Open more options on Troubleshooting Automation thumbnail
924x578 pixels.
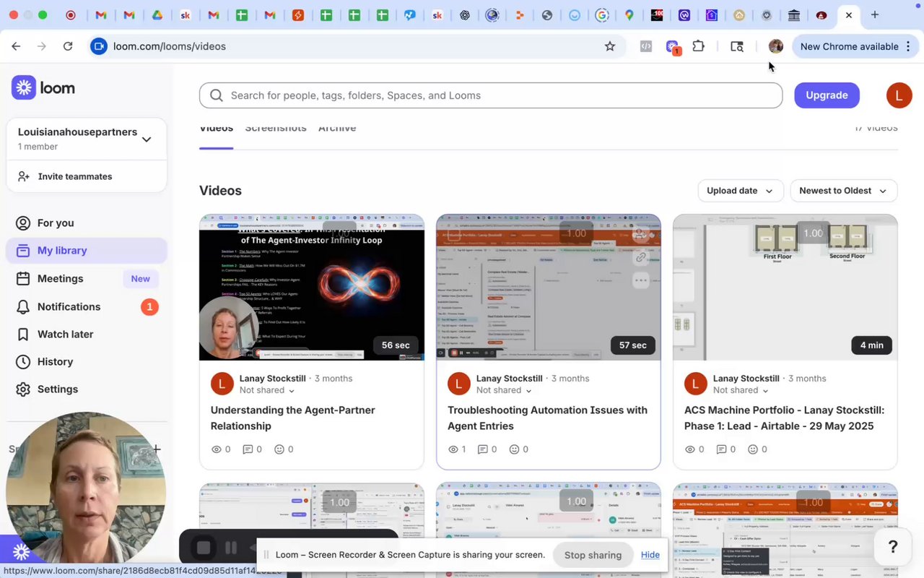click(640, 280)
